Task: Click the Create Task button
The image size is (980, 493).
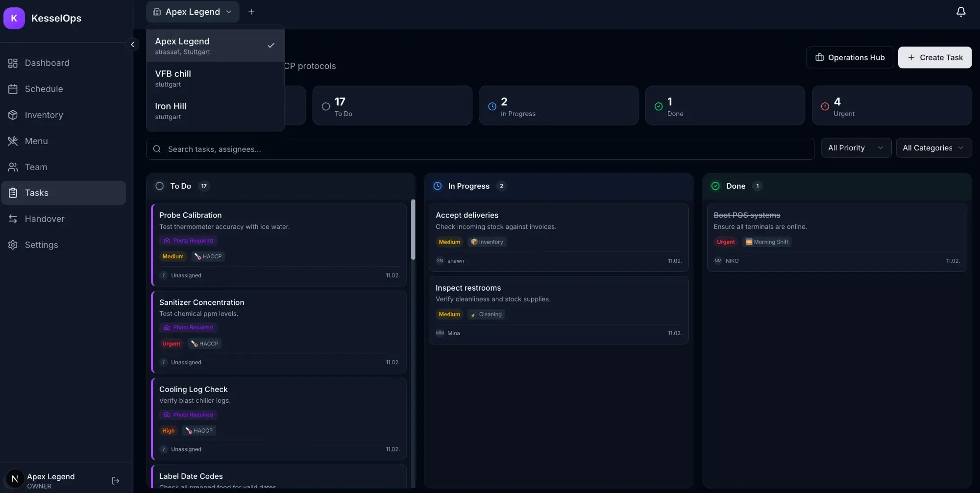Action: [x=934, y=57]
